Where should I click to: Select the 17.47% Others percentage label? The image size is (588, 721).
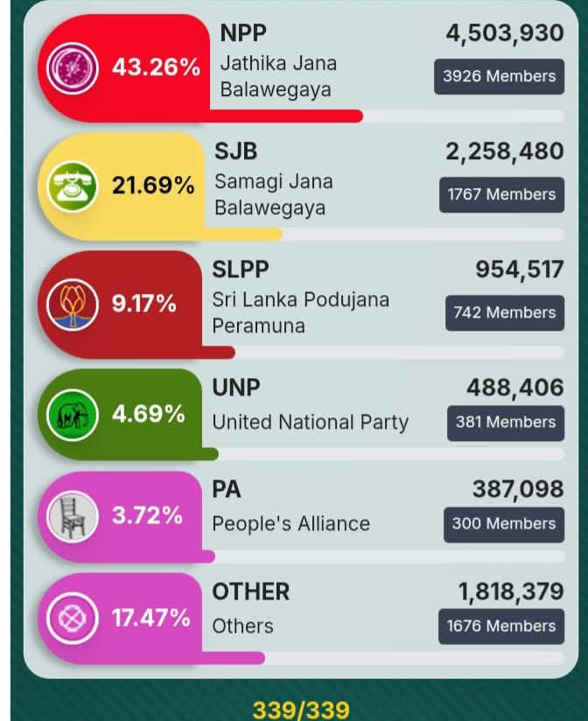tap(151, 618)
